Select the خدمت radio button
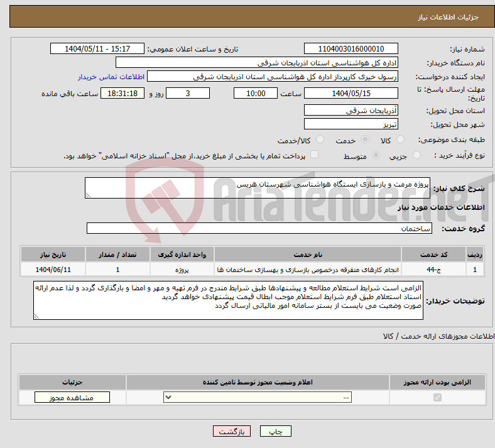Viewport: 495px width, 448px height. tap(365, 139)
